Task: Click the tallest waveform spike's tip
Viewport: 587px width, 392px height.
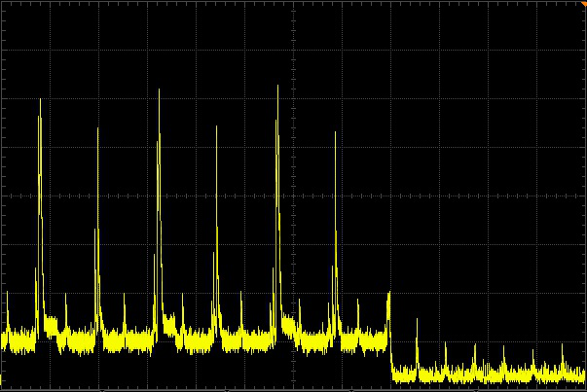Action: (x=277, y=87)
